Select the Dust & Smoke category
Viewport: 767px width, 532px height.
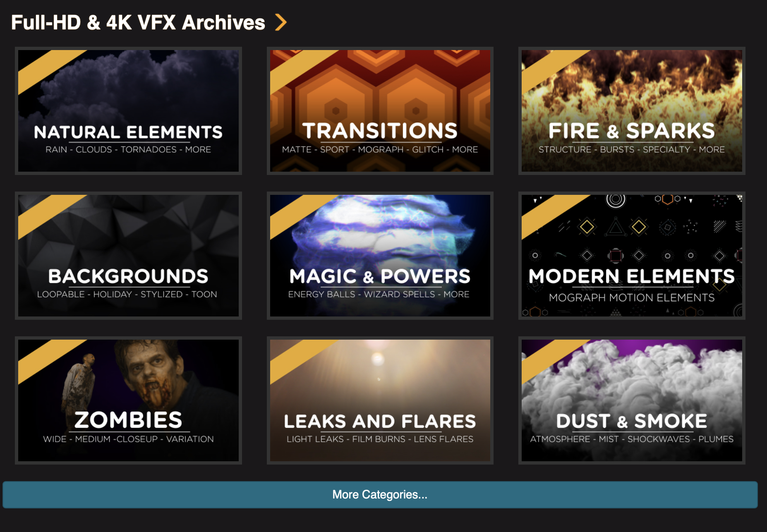pyautogui.click(x=632, y=400)
